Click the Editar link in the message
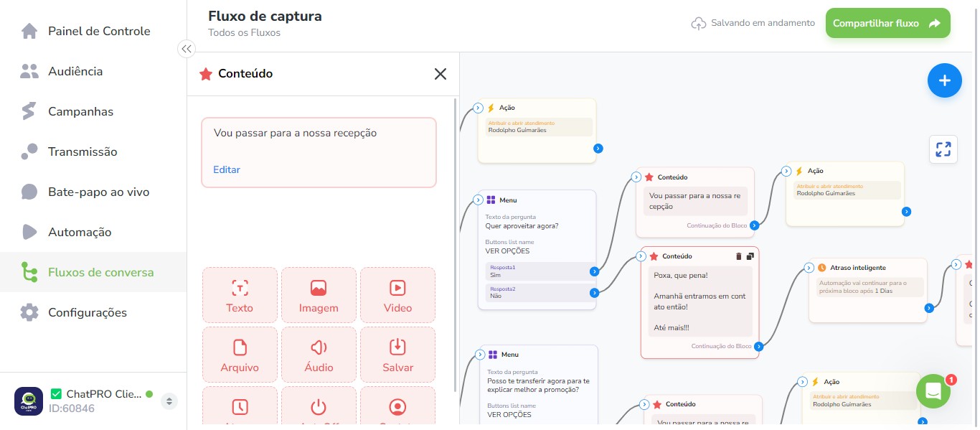This screenshot has height=430, width=980. coord(227,170)
